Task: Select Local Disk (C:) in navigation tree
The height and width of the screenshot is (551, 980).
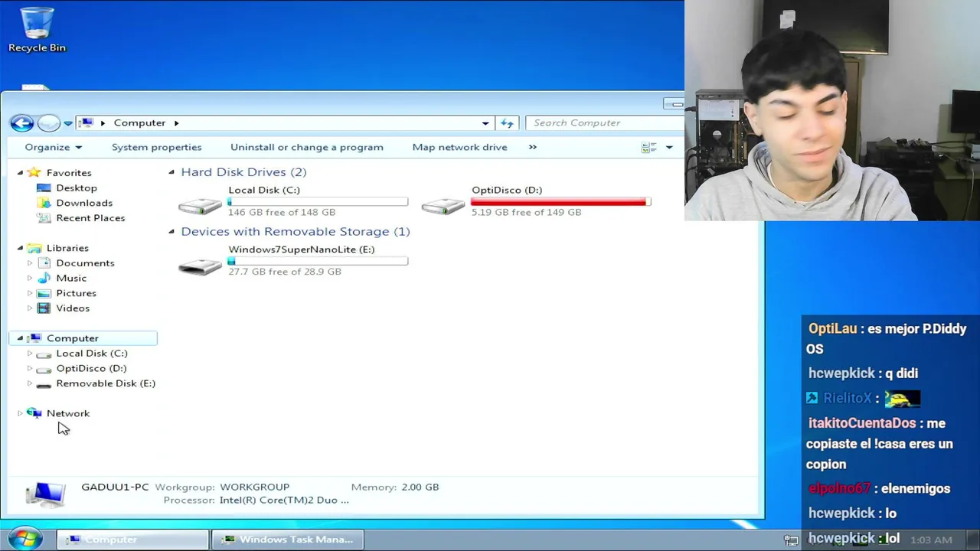Action: [x=91, y=354]
